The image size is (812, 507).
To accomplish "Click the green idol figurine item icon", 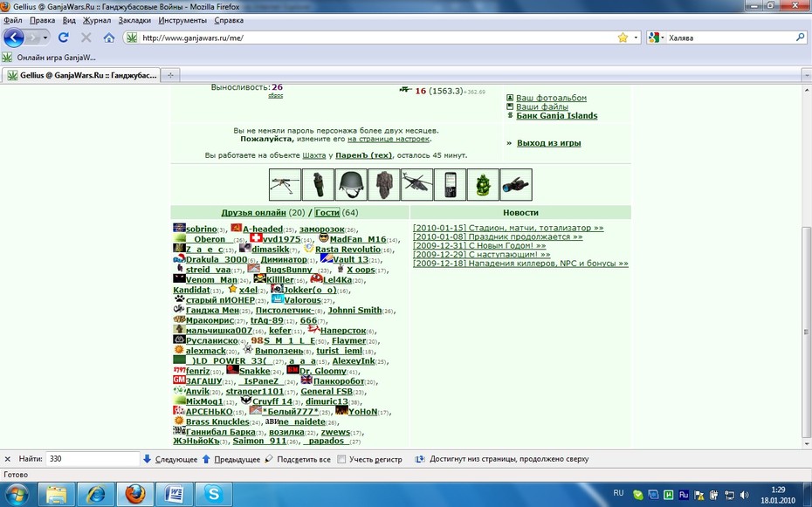I will point(483,185).
